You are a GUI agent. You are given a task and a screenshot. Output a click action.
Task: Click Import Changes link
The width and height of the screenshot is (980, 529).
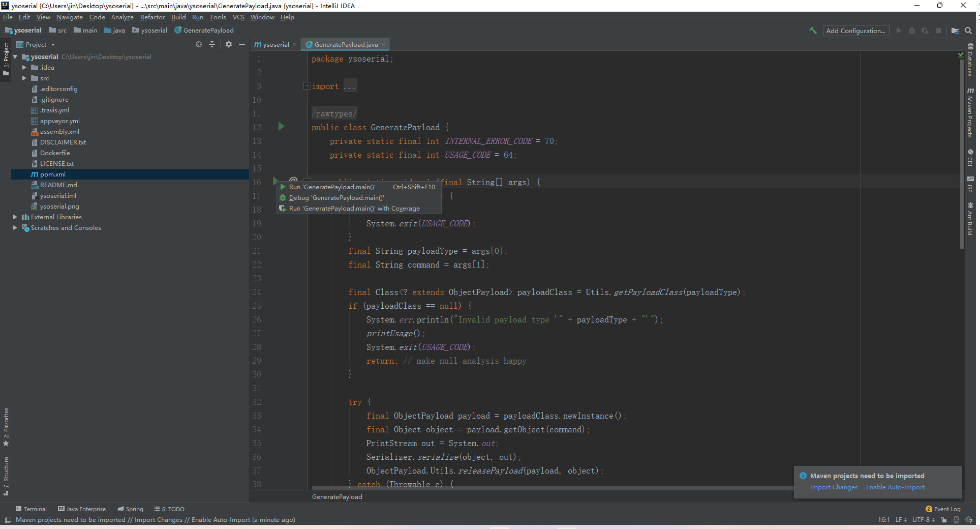834,487
